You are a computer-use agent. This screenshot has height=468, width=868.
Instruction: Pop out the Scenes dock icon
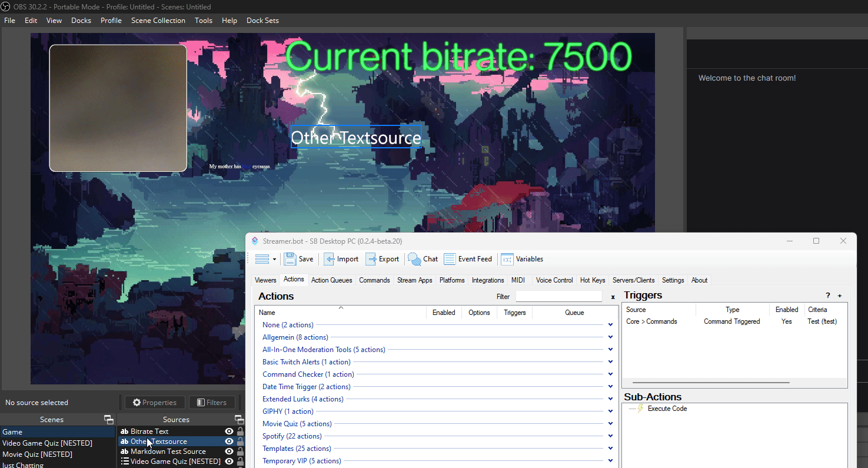click(109, 420)
